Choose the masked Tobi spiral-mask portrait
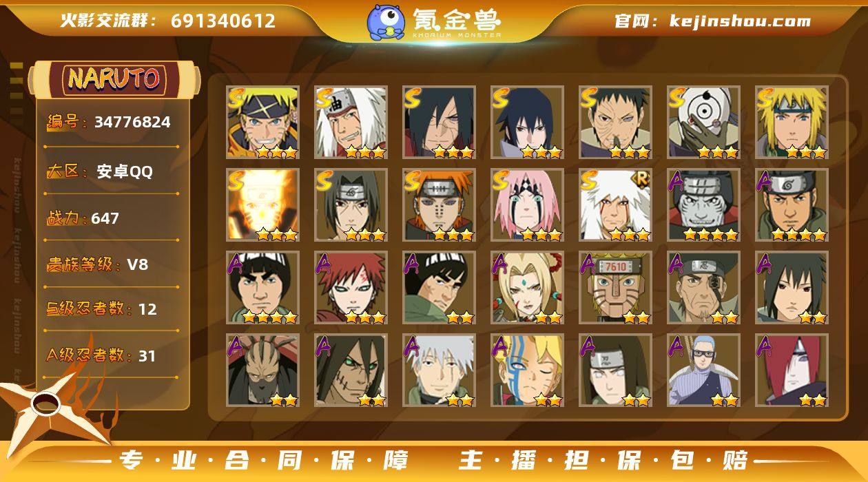868x482 pixels. point(703,122)
